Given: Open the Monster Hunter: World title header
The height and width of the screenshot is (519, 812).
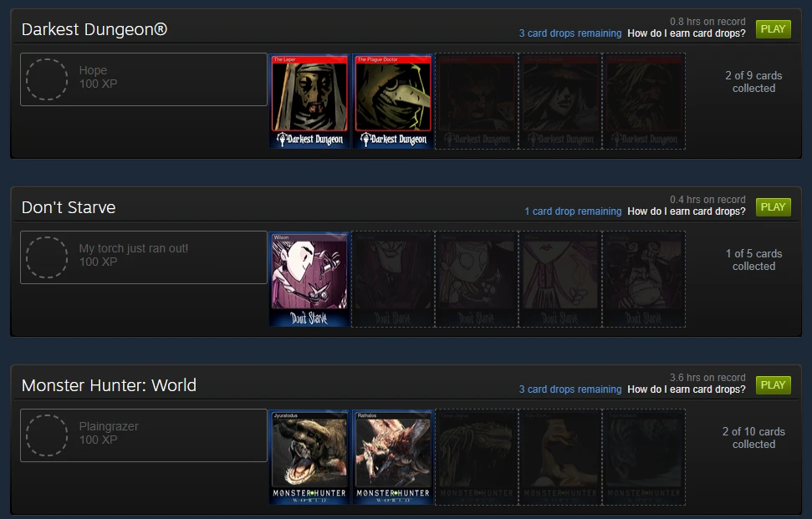Looking at the screenshot, I should (x=109, y=385).
